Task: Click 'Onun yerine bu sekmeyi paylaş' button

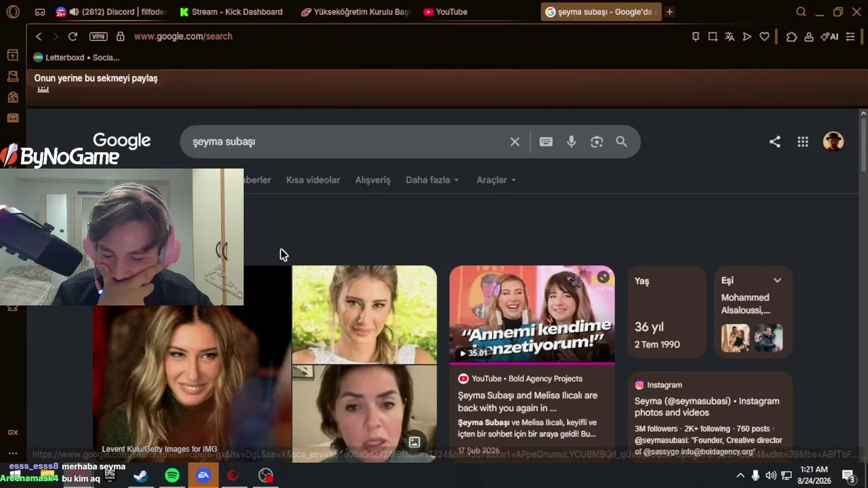Action: [x=96, y=79]
